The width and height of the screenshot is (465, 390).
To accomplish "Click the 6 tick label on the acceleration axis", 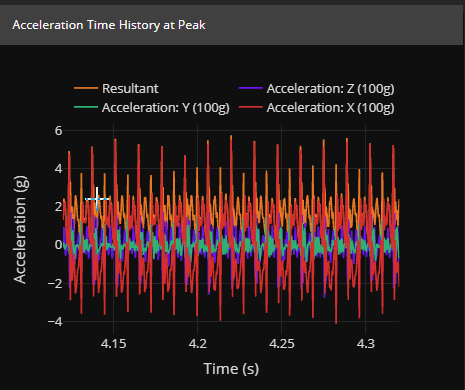I will 58,130.
